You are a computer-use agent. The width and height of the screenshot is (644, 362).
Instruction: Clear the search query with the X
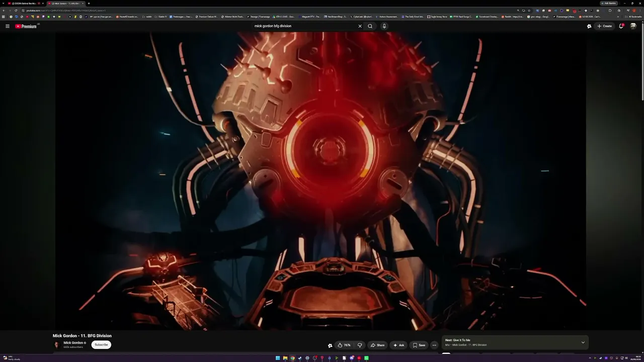point(360,26)
